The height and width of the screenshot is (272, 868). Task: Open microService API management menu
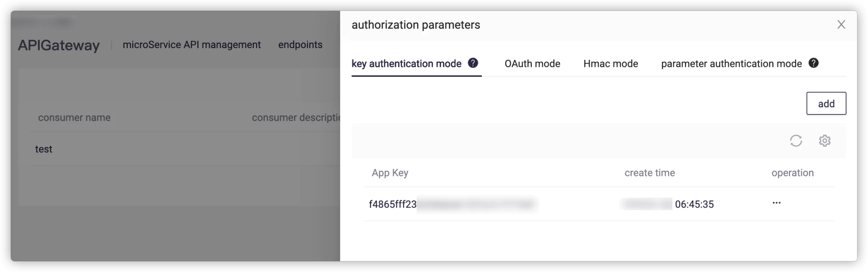coord(191,45)
